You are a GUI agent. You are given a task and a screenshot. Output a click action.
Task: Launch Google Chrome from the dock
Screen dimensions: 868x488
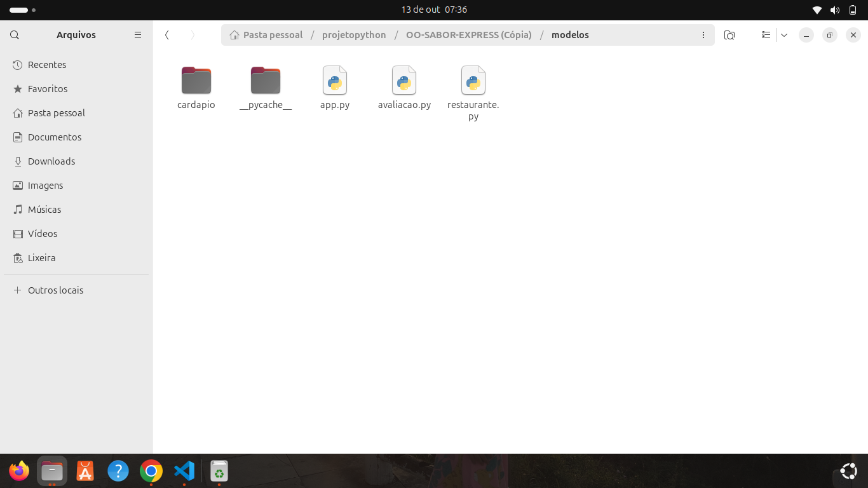coord(151,471)
